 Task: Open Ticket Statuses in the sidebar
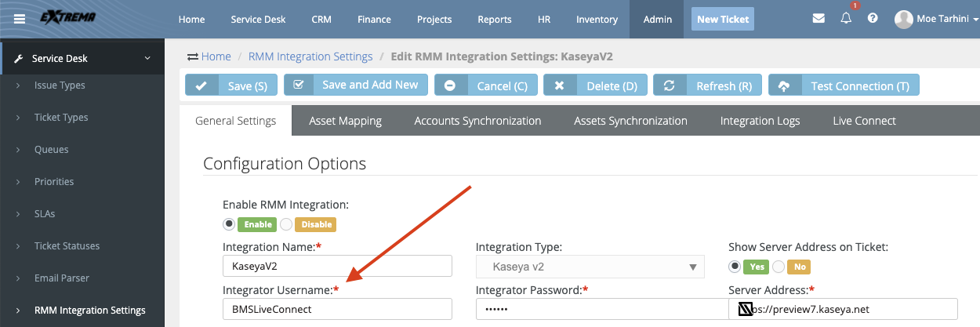(x=67, y=245)
